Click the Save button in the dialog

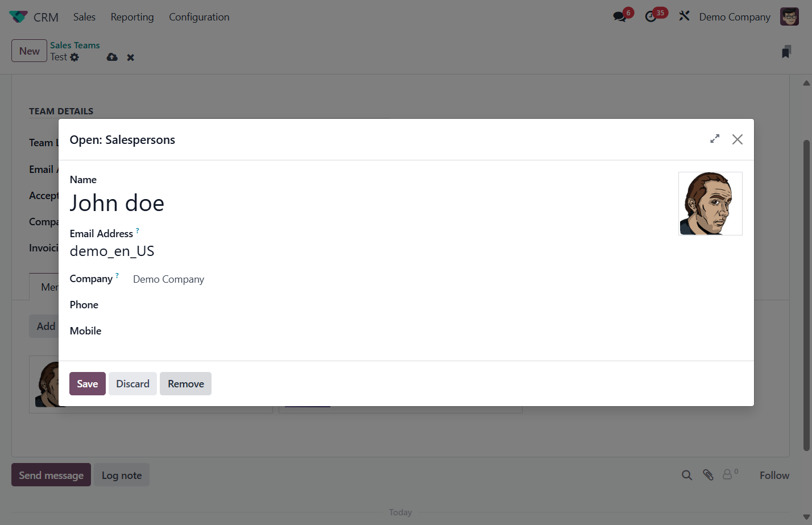88,384
